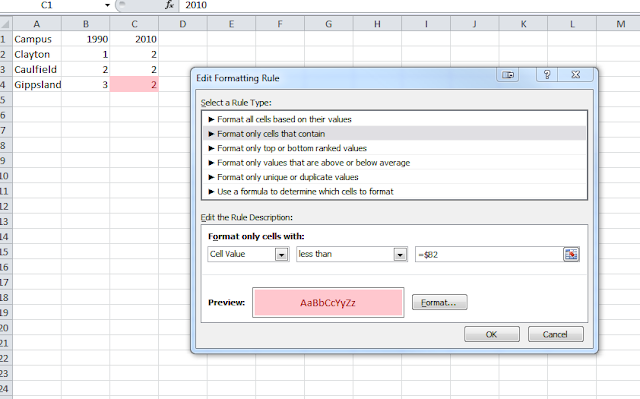Select the 2010 cell in column C

(x=134, y=39)
